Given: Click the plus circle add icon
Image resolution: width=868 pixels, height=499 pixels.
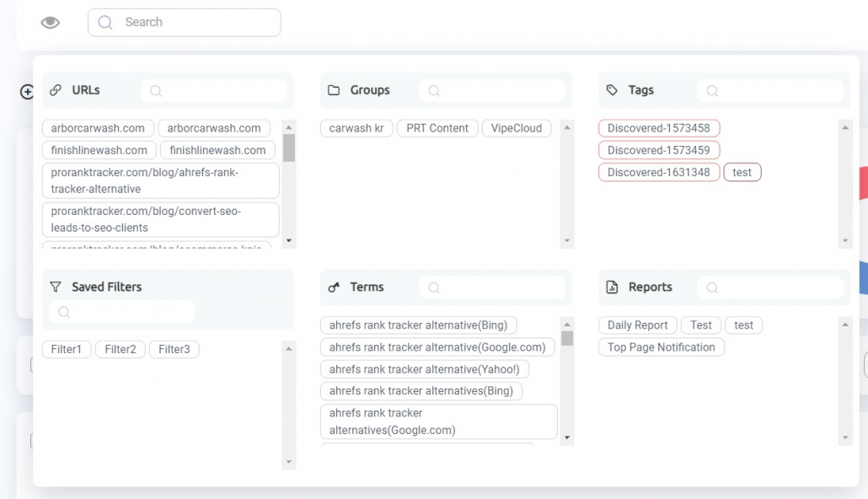Looking at the screenshot, I should click(27, 91).
